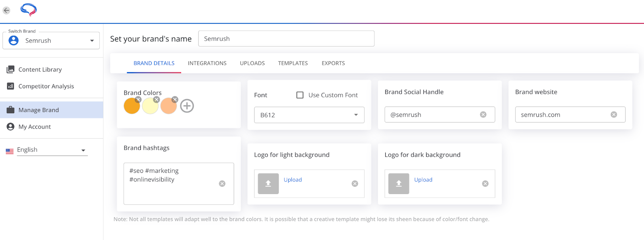Click the Manage Brand briefcase icon
644x240 pixels.
pos(10,110)
